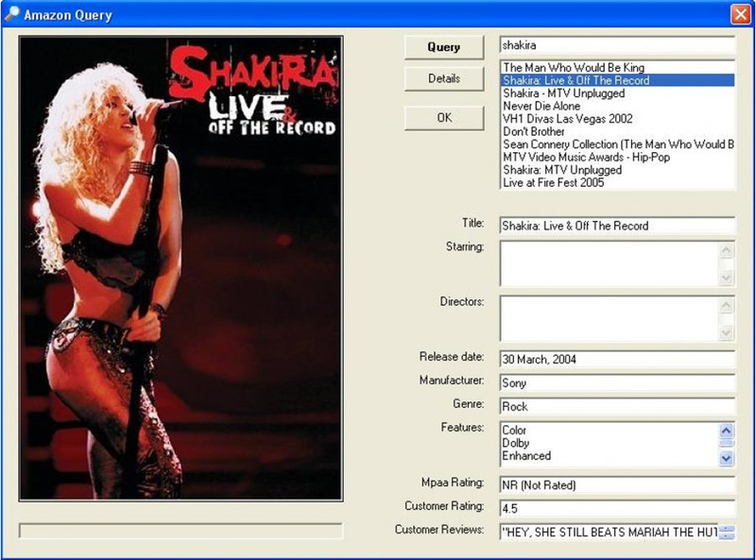Select 'MTV Video Music Awards - Hip-Pop'
The height and width of the screenshot is (560, 756).
[586, 158]
